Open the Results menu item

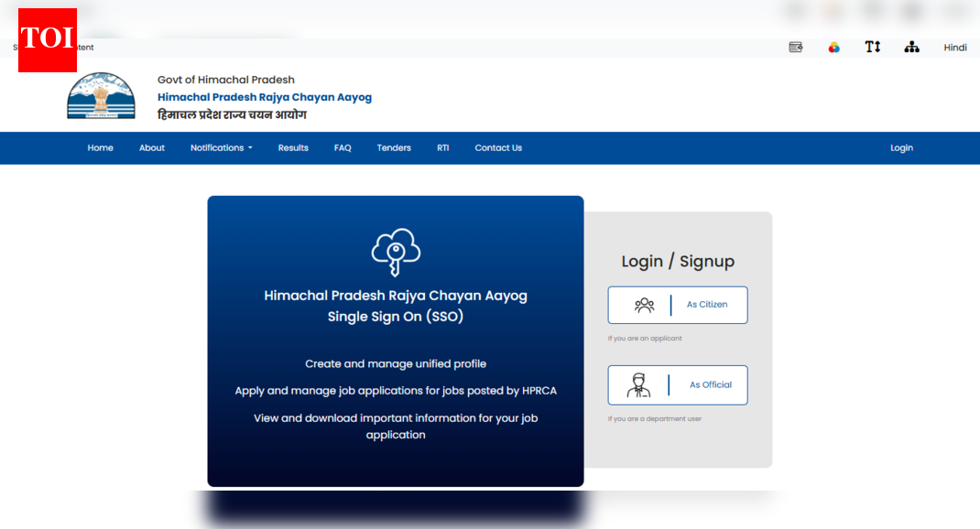tap(293, 148)
